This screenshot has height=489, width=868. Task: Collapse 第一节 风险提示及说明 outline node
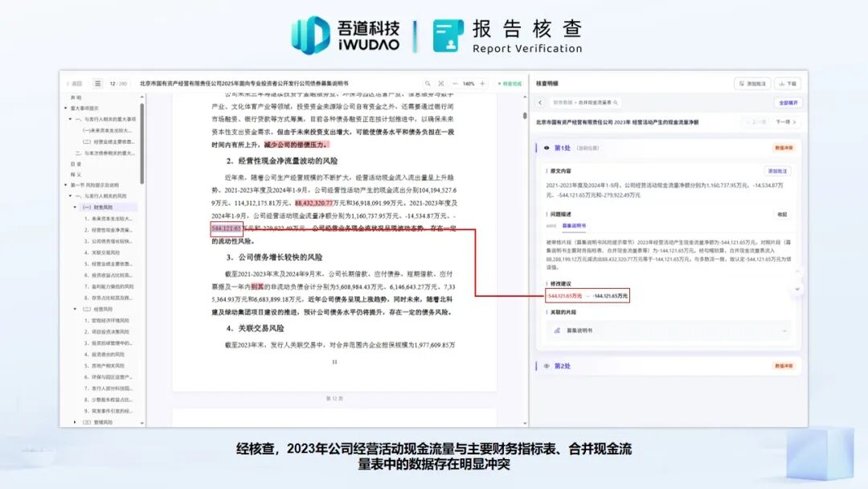pyautogui.click(x=65, y=185)
